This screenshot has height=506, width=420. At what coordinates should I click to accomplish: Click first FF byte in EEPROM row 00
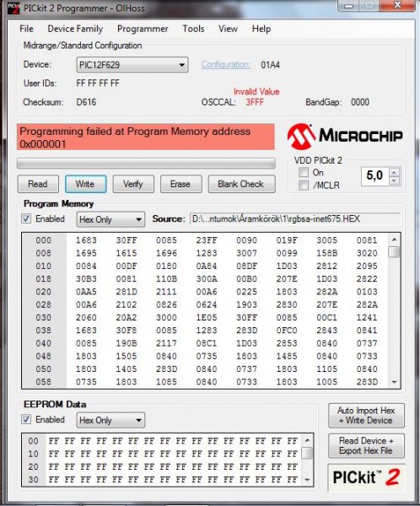(x=54, y=441)
